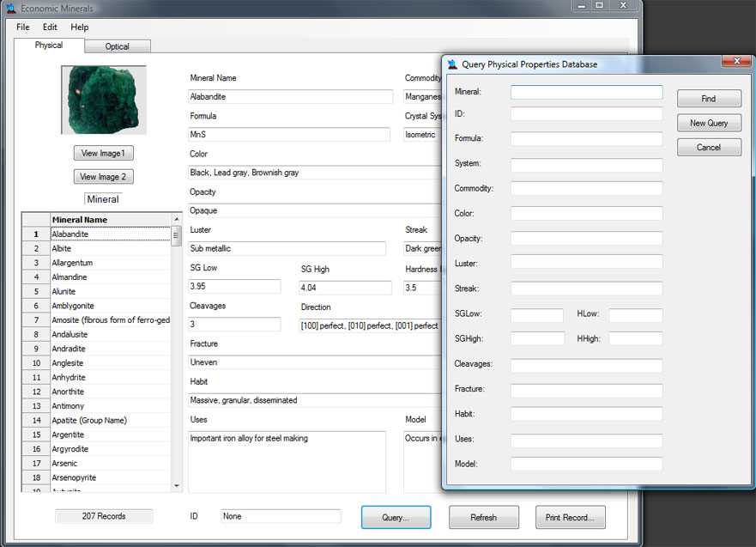Cancel the query dialog
This screenshot has width=756, height=547.
709,148
